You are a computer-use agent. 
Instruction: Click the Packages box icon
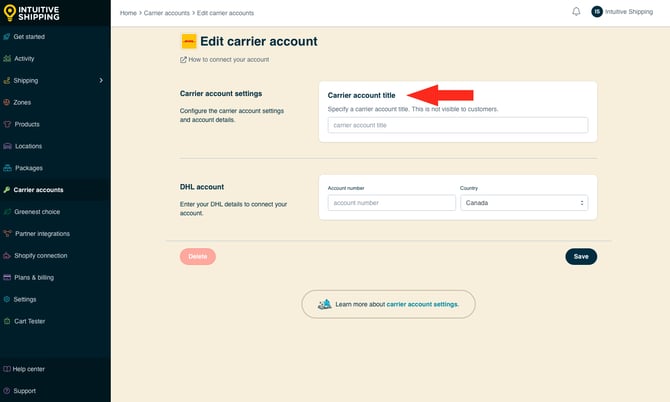pyautogui.click(x=7, y=168)
